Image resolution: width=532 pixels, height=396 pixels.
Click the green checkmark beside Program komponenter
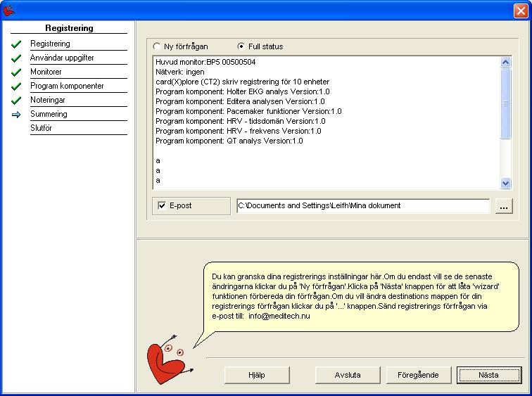[16, 87]
